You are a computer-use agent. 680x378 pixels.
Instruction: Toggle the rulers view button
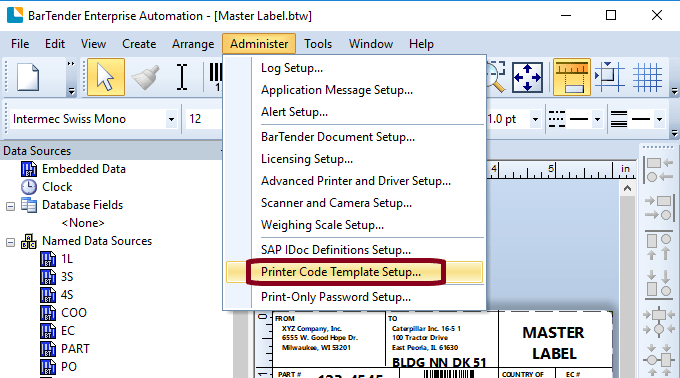pyautogui.click(x=572, y=77)
